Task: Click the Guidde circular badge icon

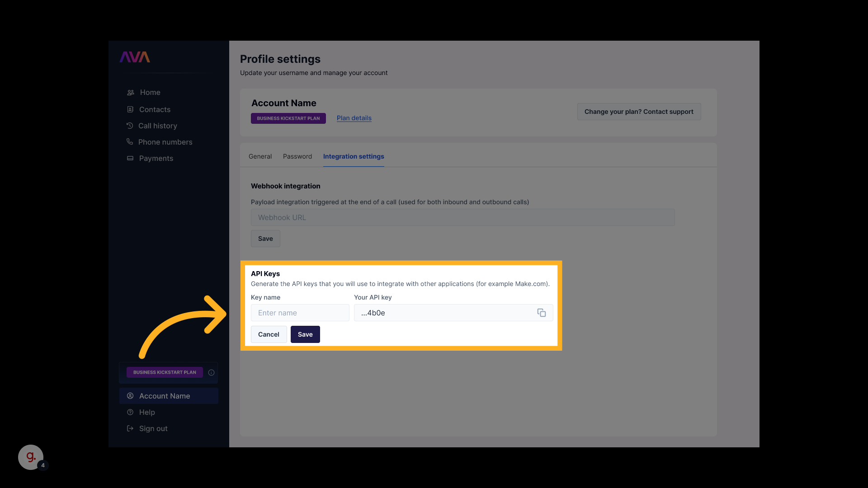Action: coord(31,457)
